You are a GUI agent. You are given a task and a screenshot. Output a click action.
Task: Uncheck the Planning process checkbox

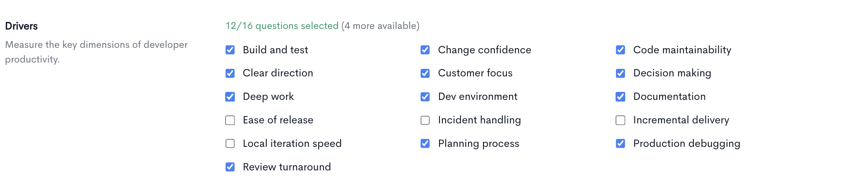pyautogui.click(x=425, y=144)
